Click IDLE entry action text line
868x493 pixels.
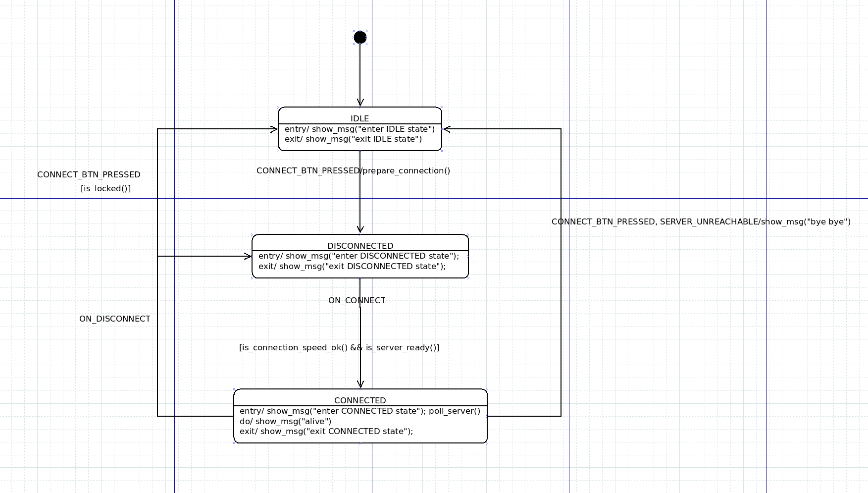tap(359, 129)
